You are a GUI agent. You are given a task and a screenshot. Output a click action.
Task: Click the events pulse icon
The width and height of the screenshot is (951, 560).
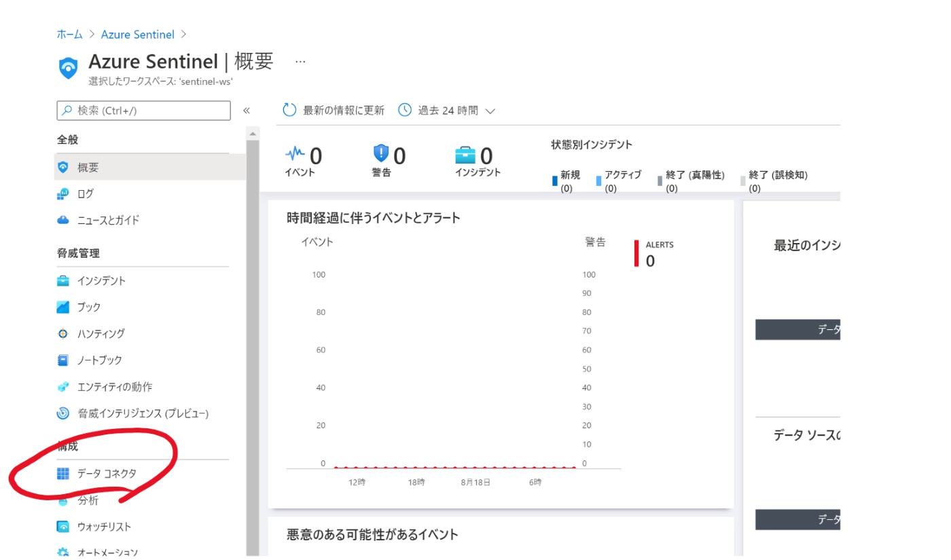pos(295,153)
